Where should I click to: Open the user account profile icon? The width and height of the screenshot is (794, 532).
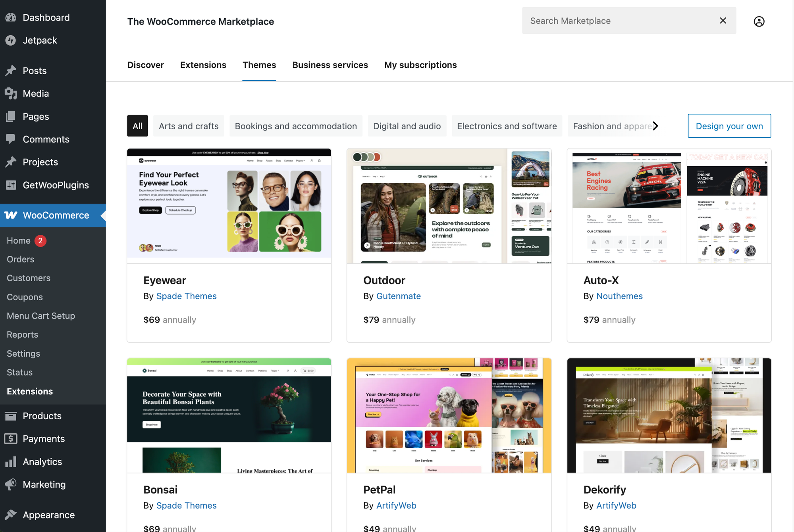tap(759, 21)
